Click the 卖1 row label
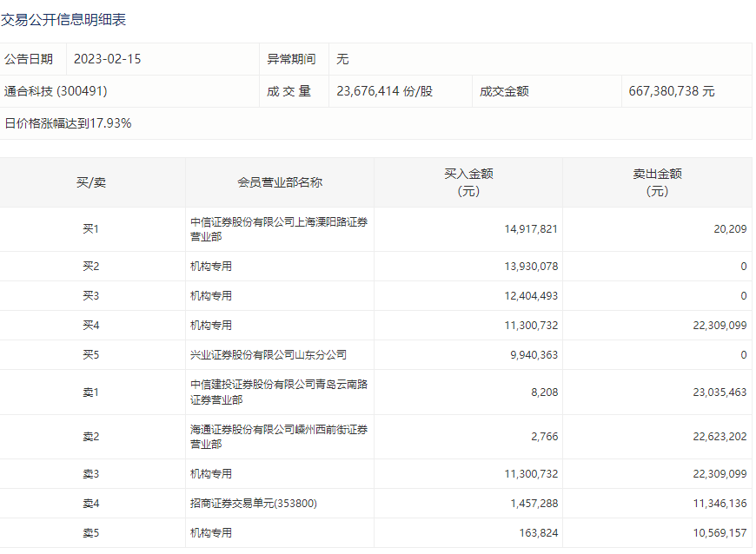 [90, 392]
